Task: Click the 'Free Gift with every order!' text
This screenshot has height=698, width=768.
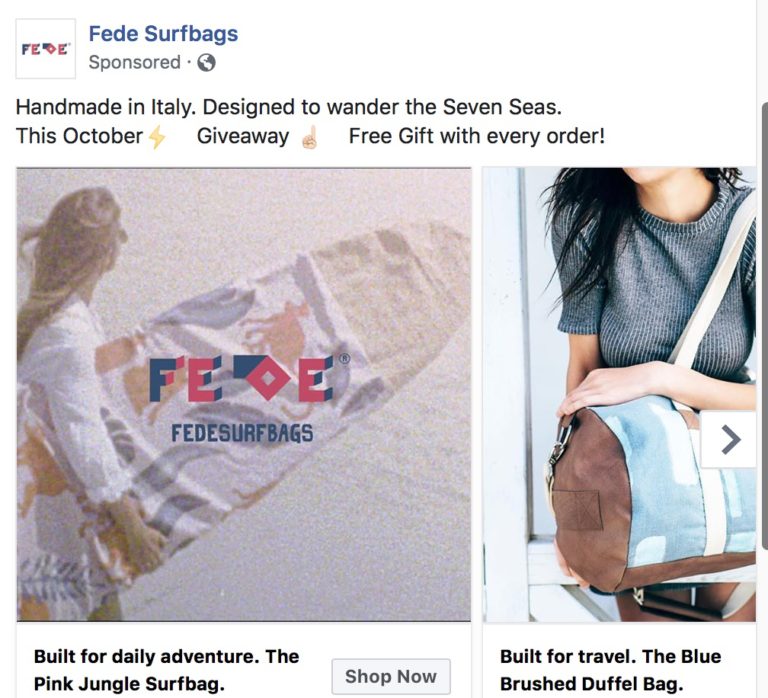Action: click(477, 136)
